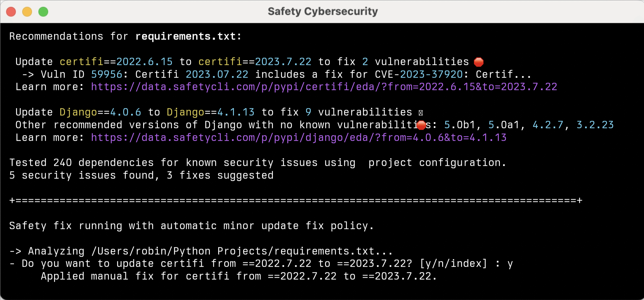Close the Safety Cybersecurity window
The height and width of the screenshot is (300, 644).
point(11,12)
